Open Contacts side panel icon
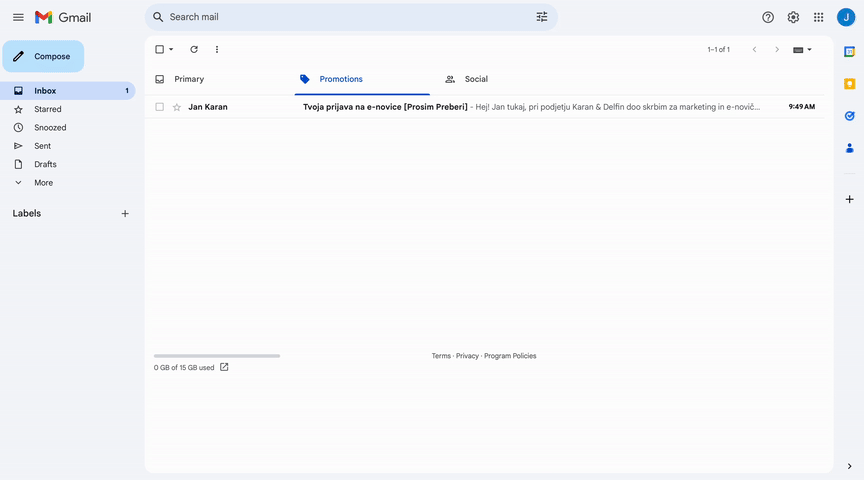 click(x=849, y=148)
